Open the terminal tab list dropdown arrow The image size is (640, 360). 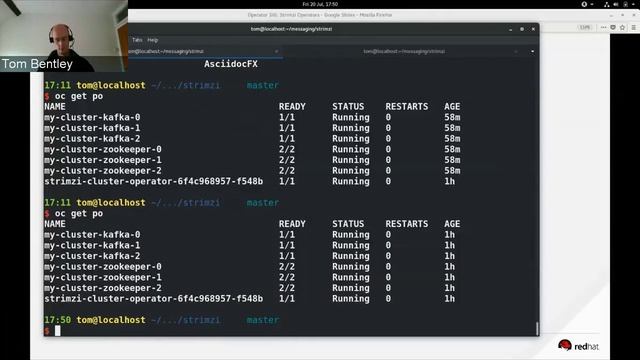click(x=532, y=51)
